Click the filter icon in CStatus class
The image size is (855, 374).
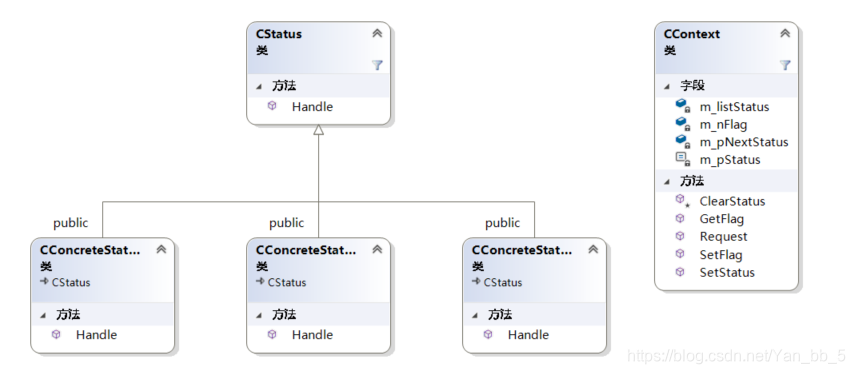pos(377,65)
